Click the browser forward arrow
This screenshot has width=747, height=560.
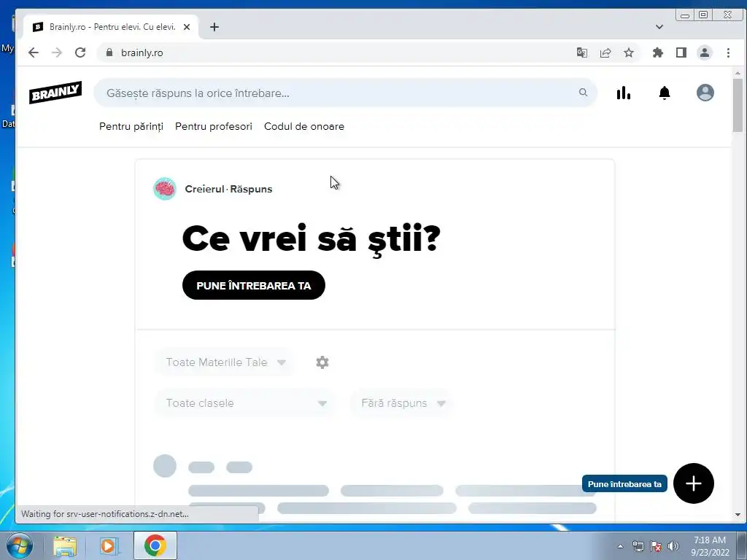tap(57, 52)
